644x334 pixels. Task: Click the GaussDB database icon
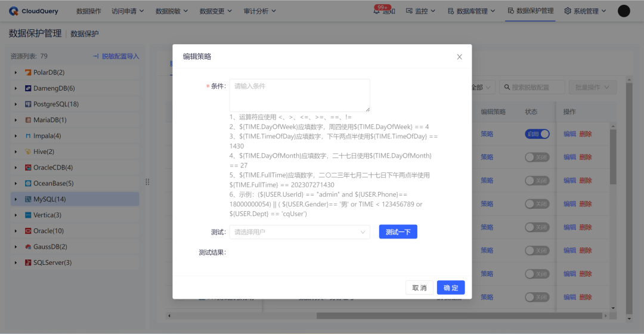[28, 247]
